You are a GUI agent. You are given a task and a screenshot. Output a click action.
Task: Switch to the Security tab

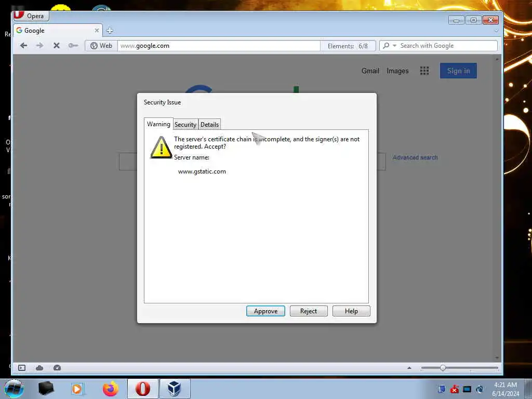[x=185, y=125]
